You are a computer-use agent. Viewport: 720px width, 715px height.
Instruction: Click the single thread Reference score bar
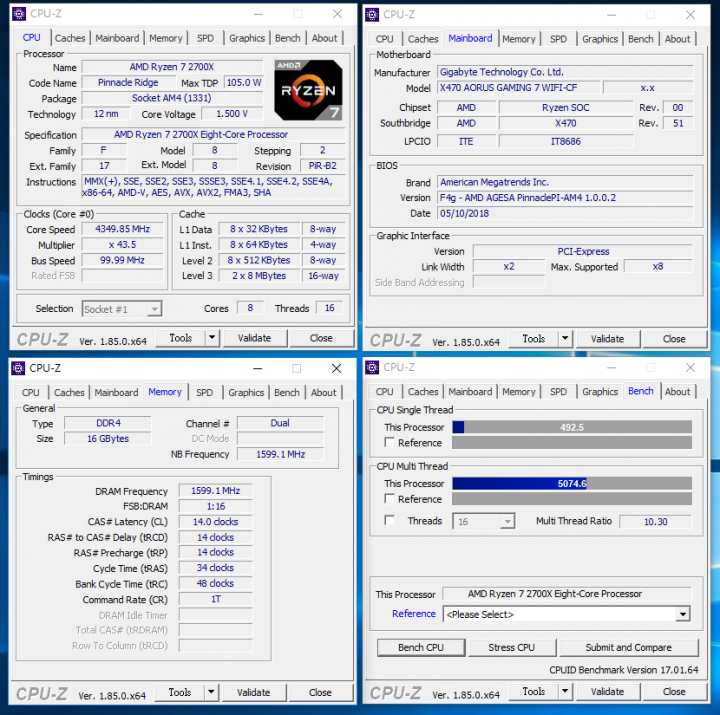[572, 442]
